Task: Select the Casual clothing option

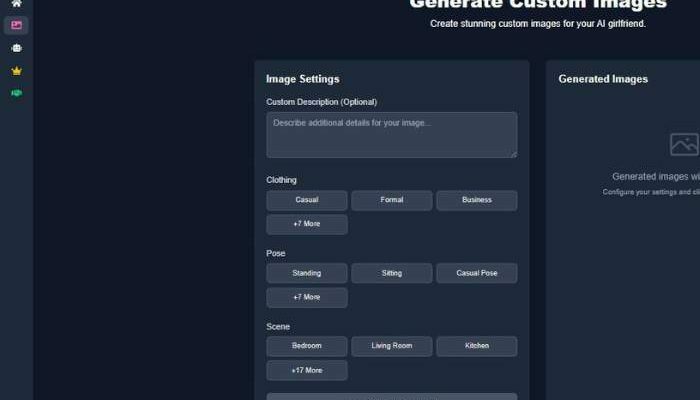Action: pyautogui.click(x=307, y=200)
